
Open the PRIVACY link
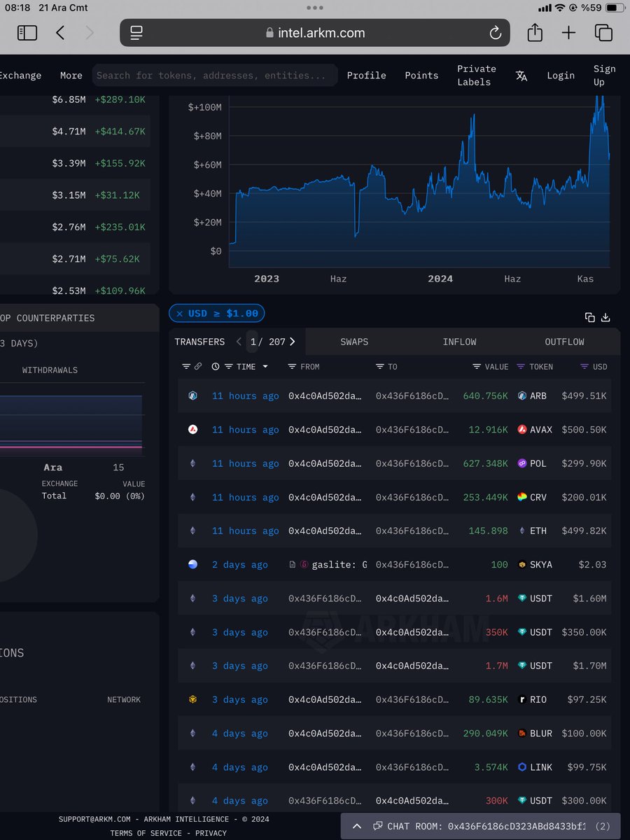211,833
